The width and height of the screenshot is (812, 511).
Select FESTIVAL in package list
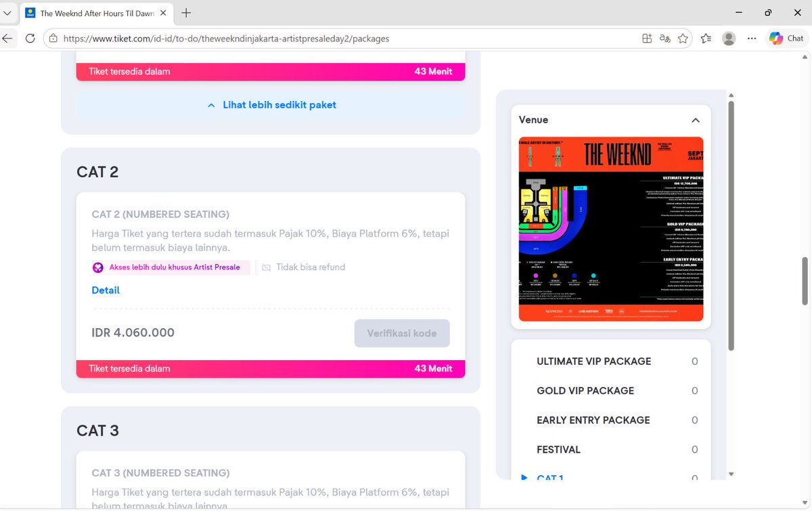point(559,449)
